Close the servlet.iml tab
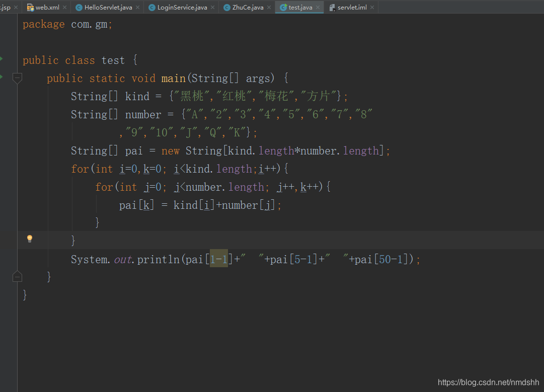Image resolution: width=544 pixels, height=392 pixels. pos(372,7)
